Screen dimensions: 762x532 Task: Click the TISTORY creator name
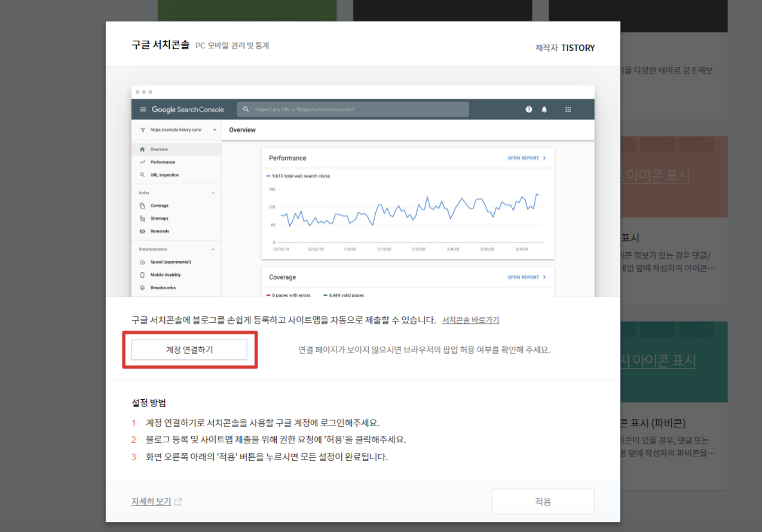click(578, 48)
